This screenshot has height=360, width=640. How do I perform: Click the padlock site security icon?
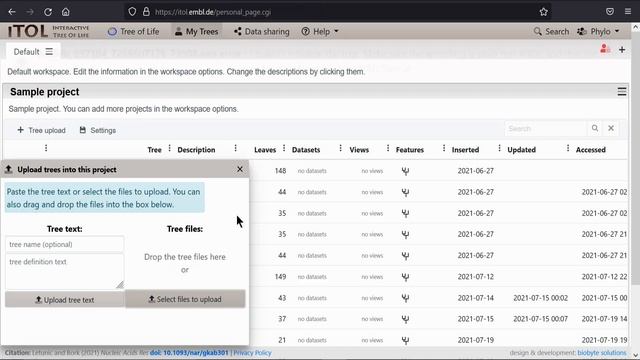(146, 12)
